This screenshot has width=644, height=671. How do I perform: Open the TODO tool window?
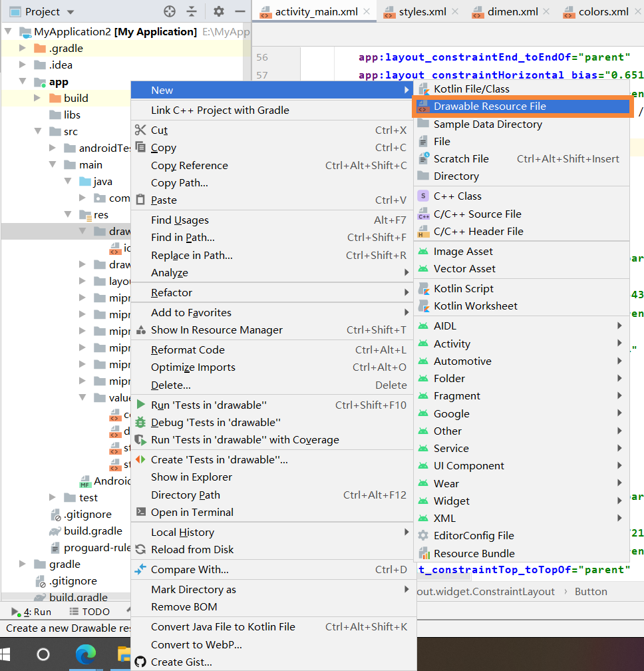90,610
